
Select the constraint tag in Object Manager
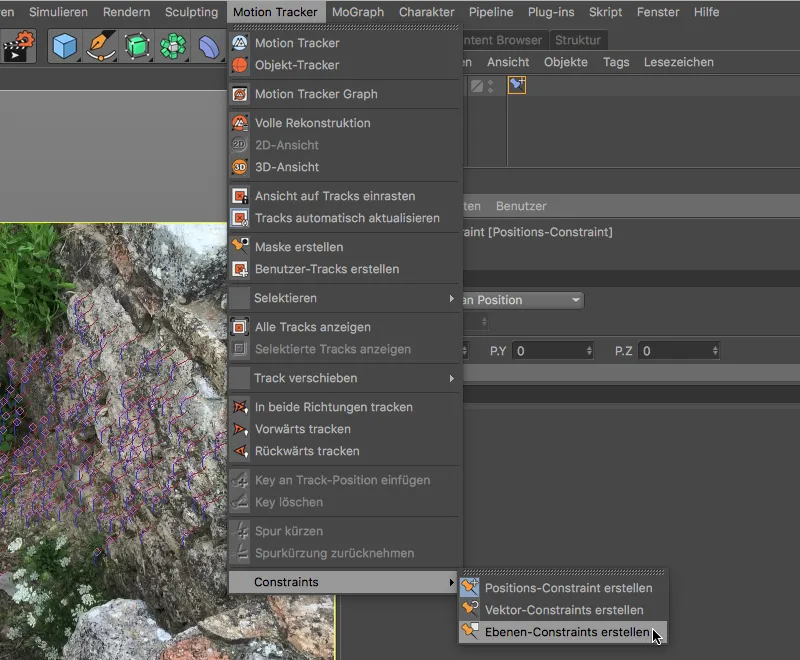coord(517,85)
